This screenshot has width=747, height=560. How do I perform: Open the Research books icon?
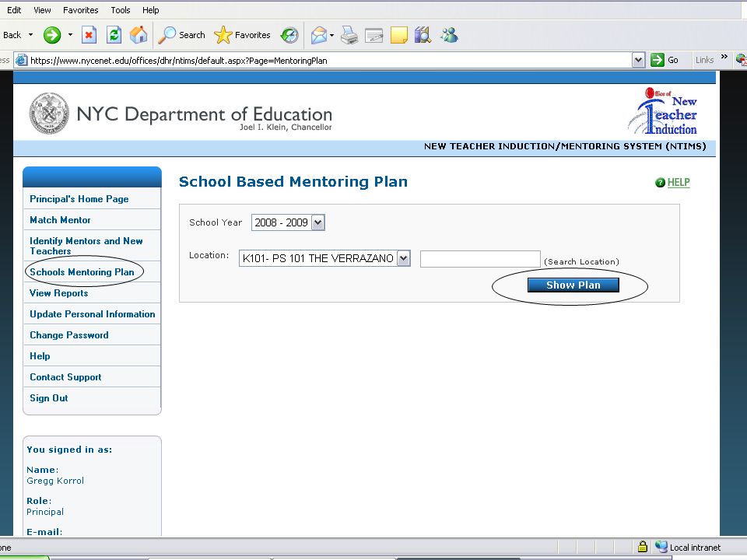coord(423,35)
